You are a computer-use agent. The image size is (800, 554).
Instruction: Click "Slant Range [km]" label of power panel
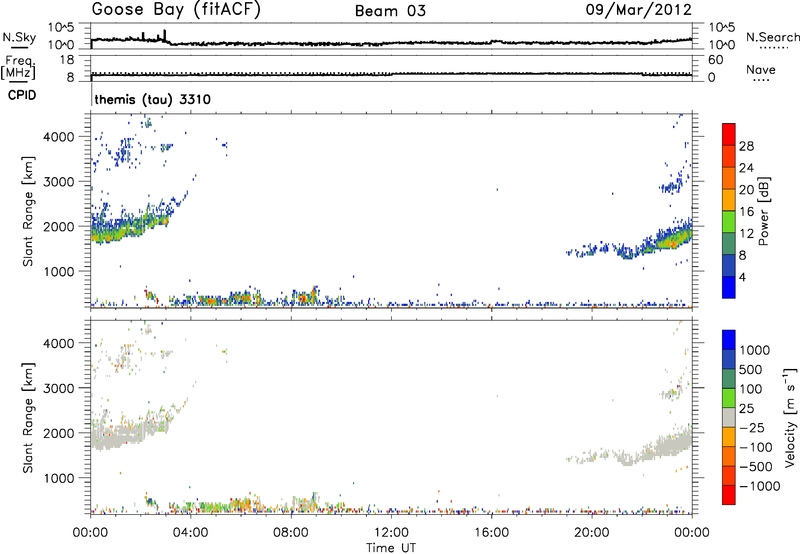(x=28, y=211)
